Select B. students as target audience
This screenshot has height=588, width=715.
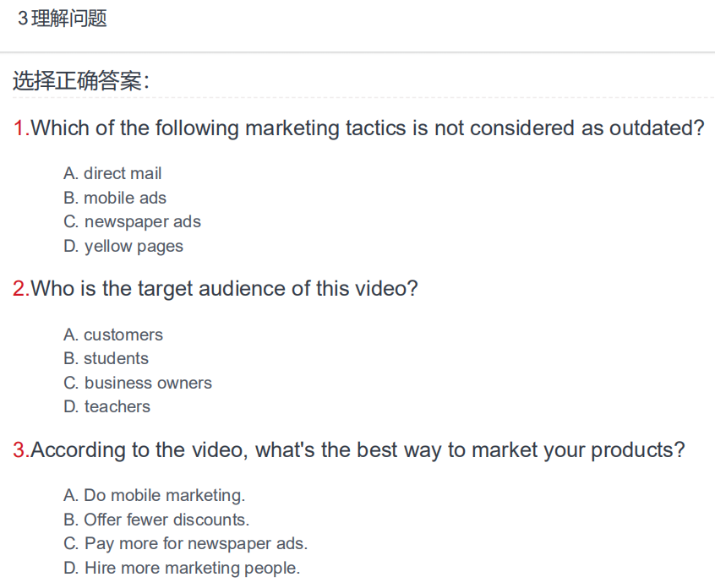click(106, 358)
